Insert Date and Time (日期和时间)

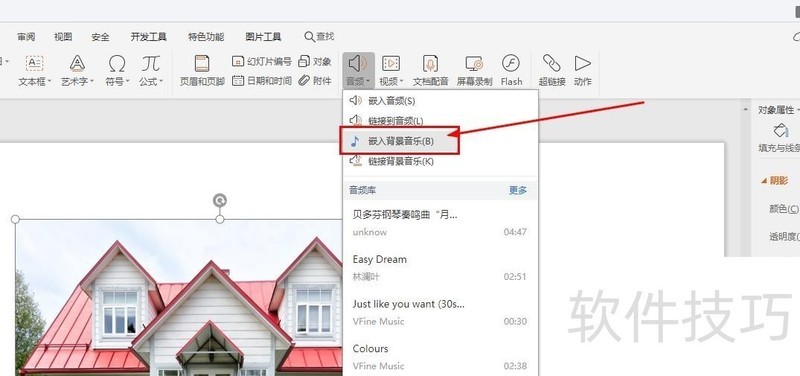[x=261, y=81]
